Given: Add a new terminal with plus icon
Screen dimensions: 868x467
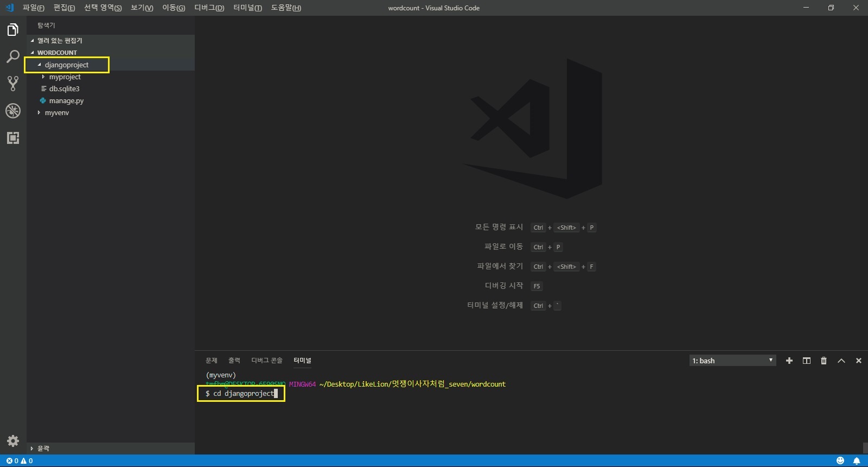Looking at the screenshot, I should 789,361.
